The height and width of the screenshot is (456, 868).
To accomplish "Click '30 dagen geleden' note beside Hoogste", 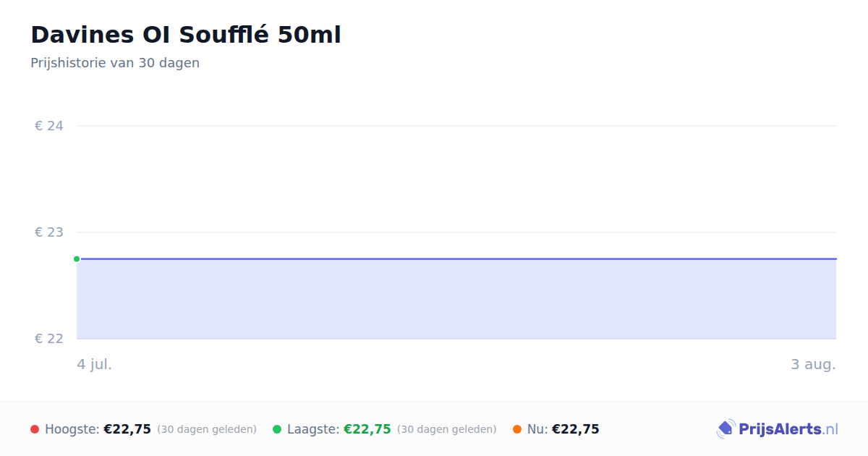I will tap(207, 429).
